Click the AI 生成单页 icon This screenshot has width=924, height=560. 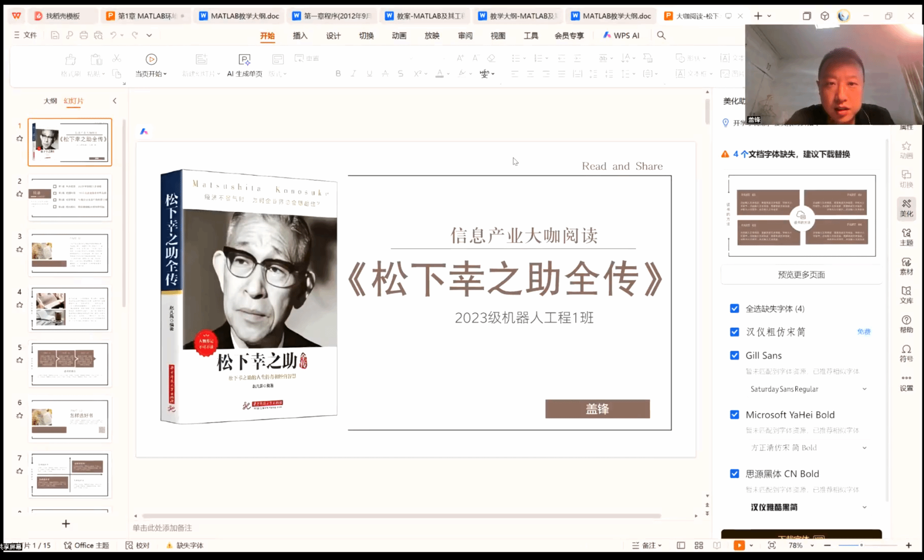(x=244, y=60)
